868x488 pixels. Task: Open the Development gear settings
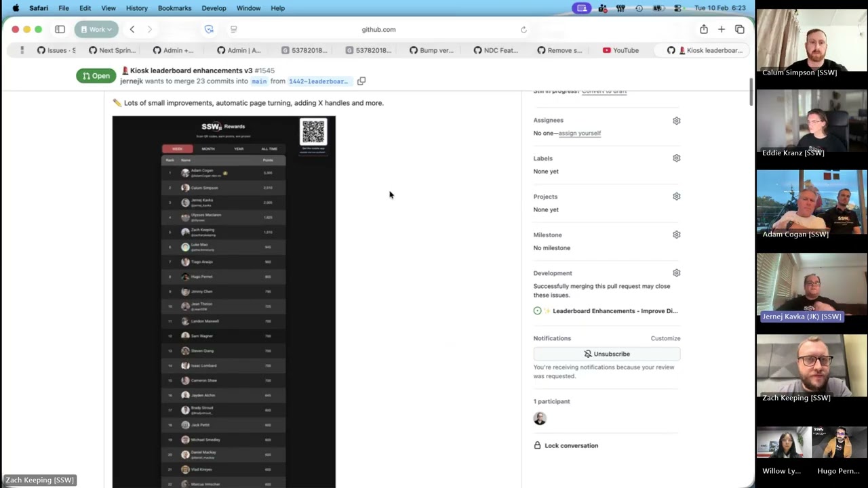coord(676,273)
